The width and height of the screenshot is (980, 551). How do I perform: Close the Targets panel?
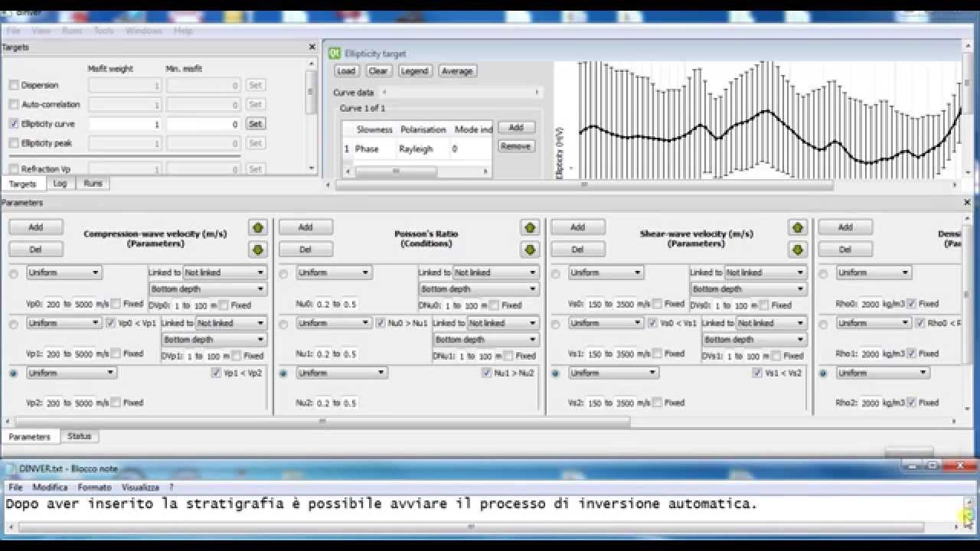coord(312,47)
